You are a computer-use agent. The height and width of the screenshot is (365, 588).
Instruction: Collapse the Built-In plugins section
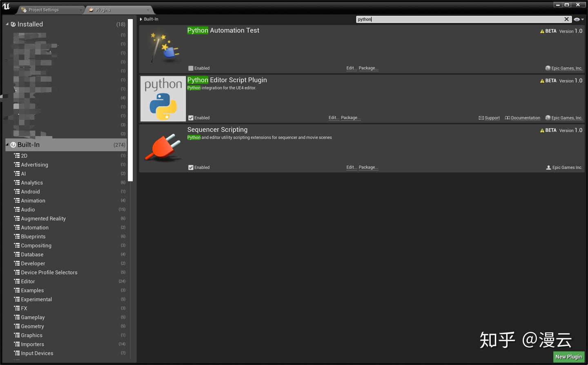(7, 144)
